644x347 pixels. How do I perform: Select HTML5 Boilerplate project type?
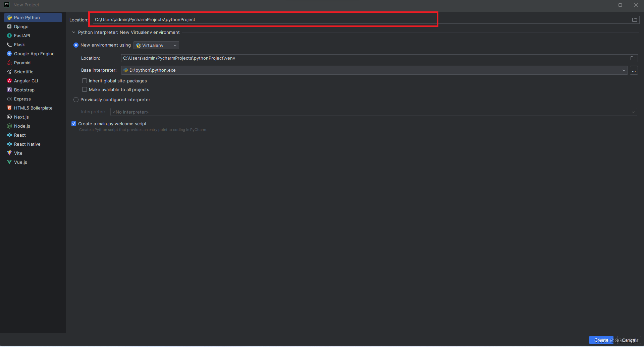(x=33, y=108)
